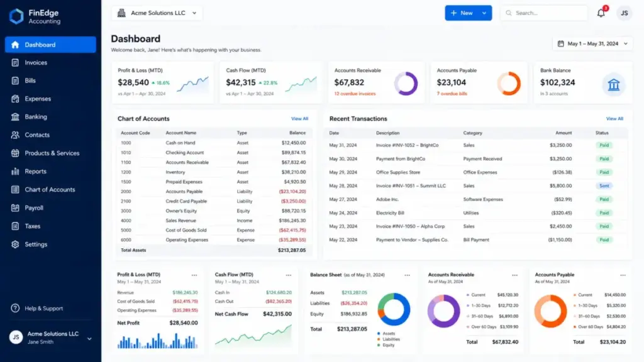The height and width of the screenshot is (362, 644).
Task: Click the Dashboard home icon in sidebar
Action: 15,45
